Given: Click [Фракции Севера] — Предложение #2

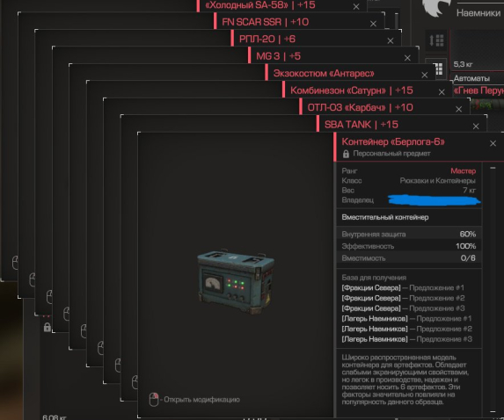Looking at the screenshot, I should (403, 298).
